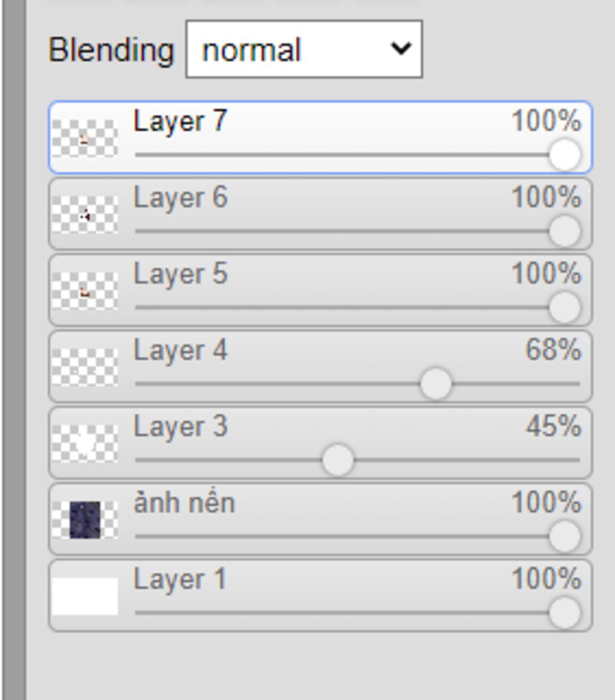The image size is (615, 700).
Task: Select the ảnh nền layer name
Action: [x=184, y=502]
